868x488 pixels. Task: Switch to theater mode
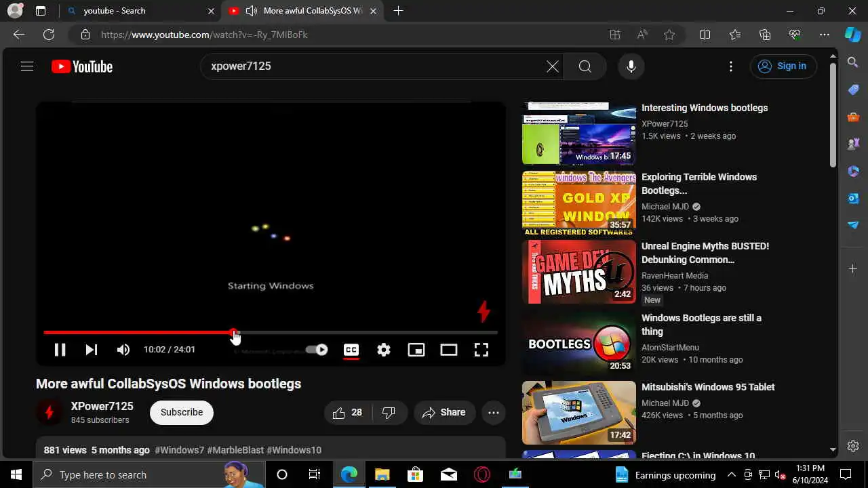click(x=449, y=350)
